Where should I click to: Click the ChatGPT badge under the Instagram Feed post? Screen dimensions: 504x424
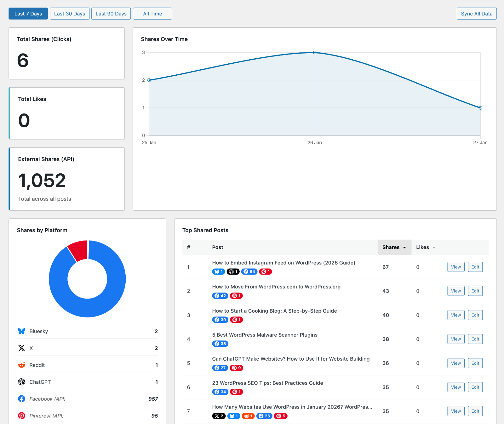tap(233, 271)
